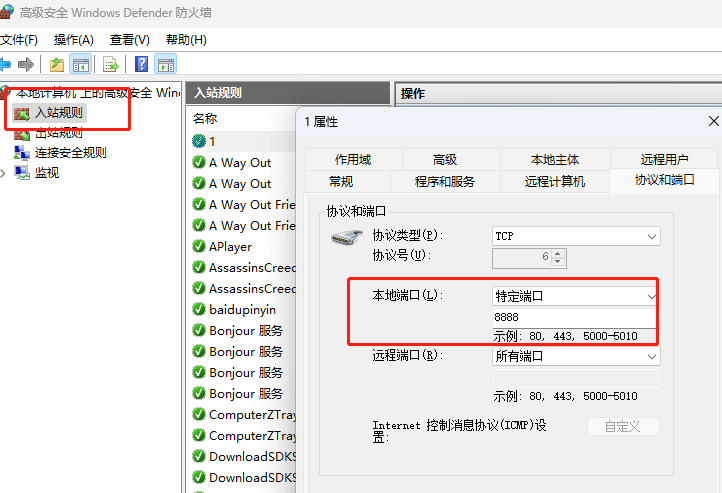Toggle the show/hide console tree toolbar icon
722x493 pixels.
(x=81, y=64)
